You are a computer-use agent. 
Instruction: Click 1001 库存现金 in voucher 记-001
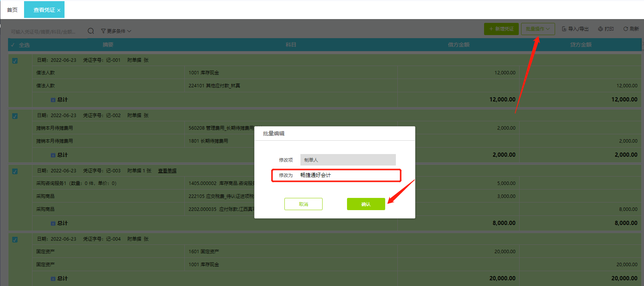(204, 73)
